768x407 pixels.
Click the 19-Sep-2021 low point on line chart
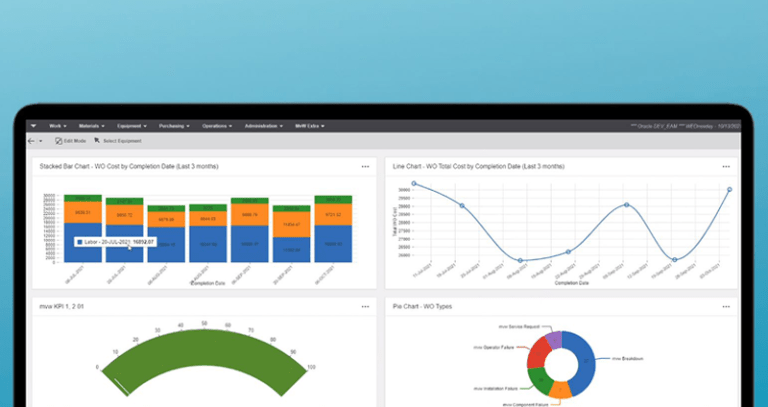click(674, 260)
